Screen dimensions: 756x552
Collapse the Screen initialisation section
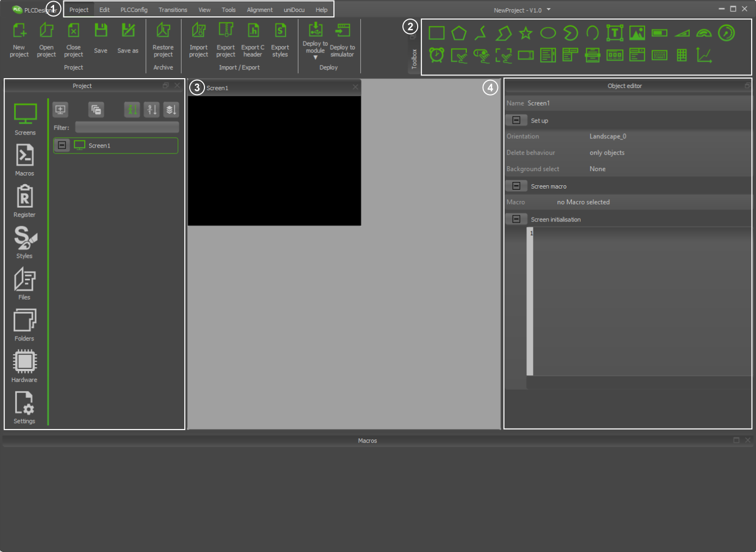point(516,219)
